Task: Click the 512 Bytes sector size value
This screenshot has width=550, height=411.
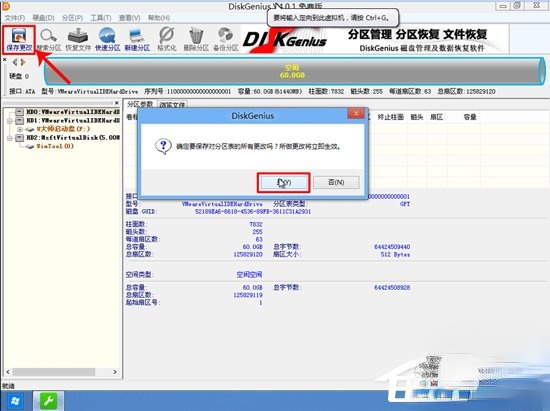Action: tap(395, 255)
